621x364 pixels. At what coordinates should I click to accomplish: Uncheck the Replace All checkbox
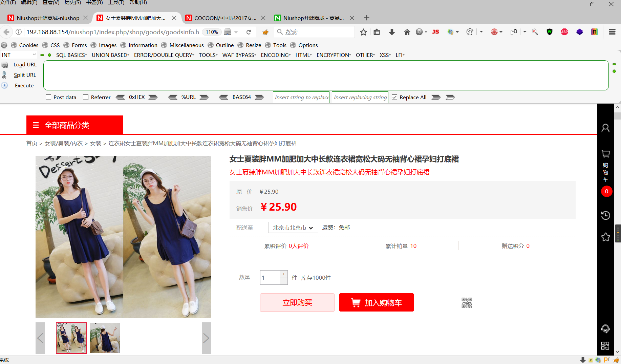pos(394,97)
